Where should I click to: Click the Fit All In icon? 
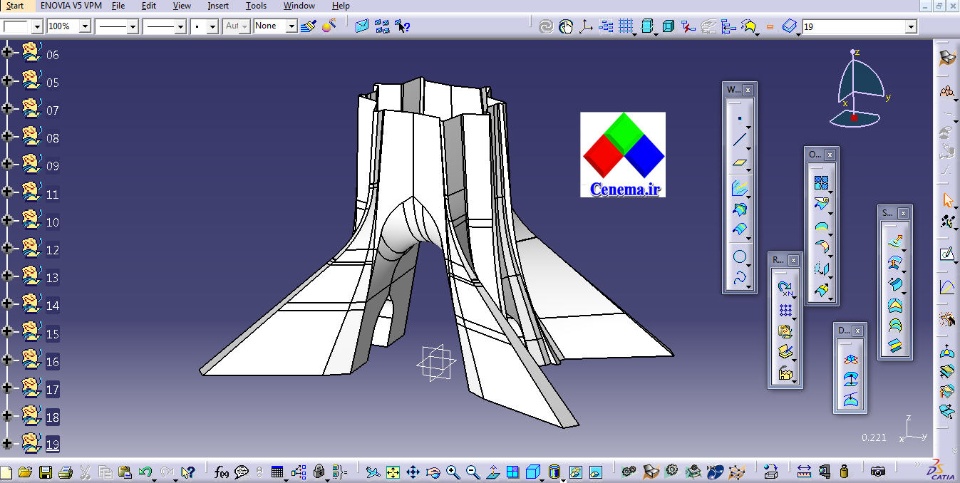click(392, 472)
